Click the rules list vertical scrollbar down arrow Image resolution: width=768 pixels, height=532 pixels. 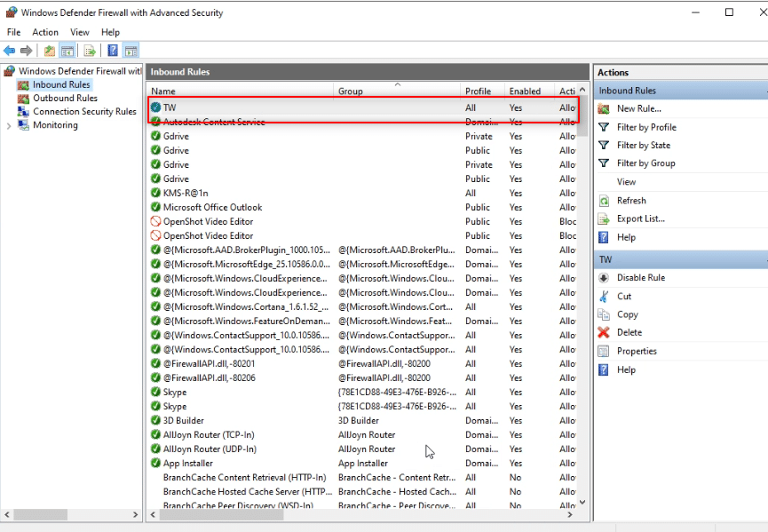click(582, 502)
